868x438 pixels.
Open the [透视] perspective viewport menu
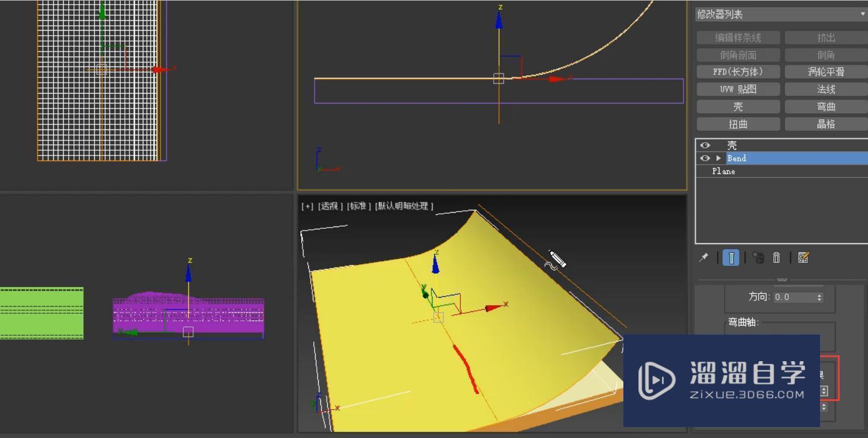tap(330, 206)
